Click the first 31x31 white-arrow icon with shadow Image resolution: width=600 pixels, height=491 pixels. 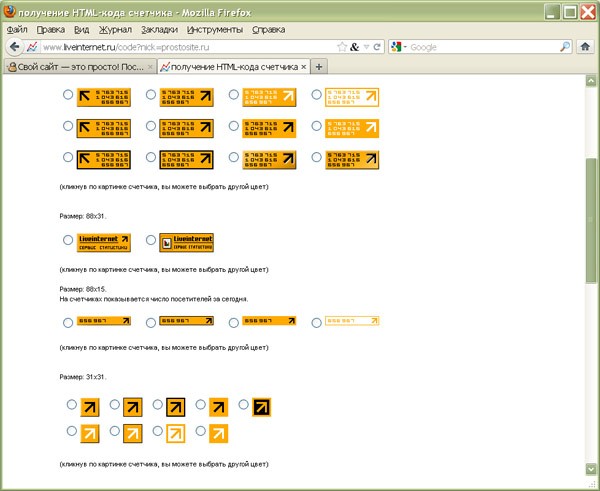[x=90, y=434]
